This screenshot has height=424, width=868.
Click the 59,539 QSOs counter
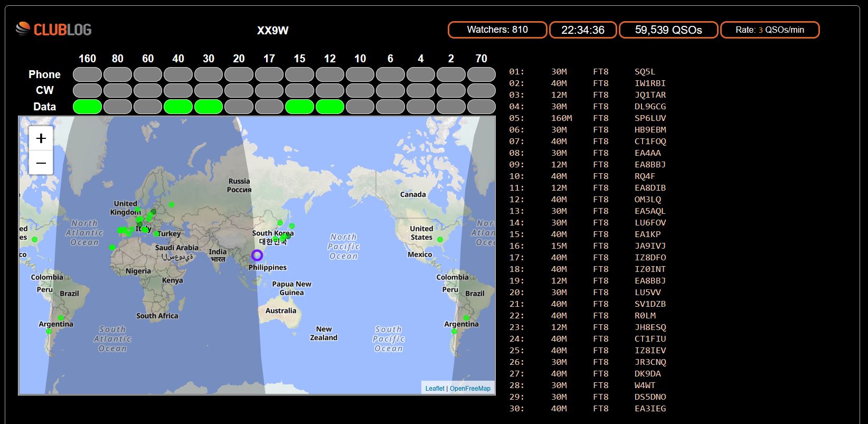click(668, 30)
